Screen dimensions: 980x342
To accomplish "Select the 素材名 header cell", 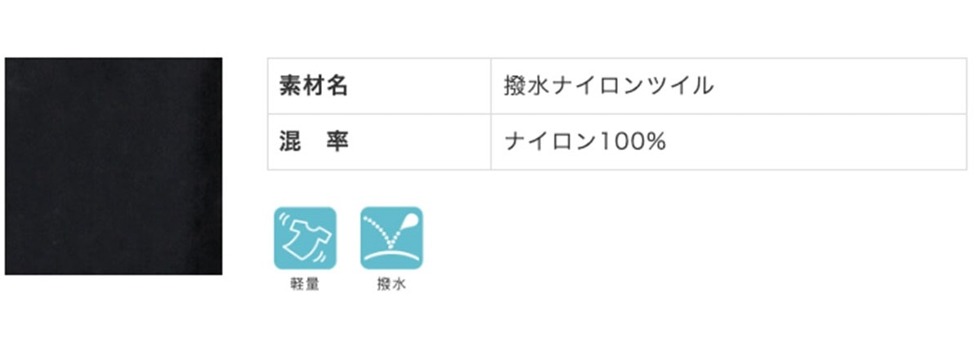I will pyautogui.click(x=379, y=86).
